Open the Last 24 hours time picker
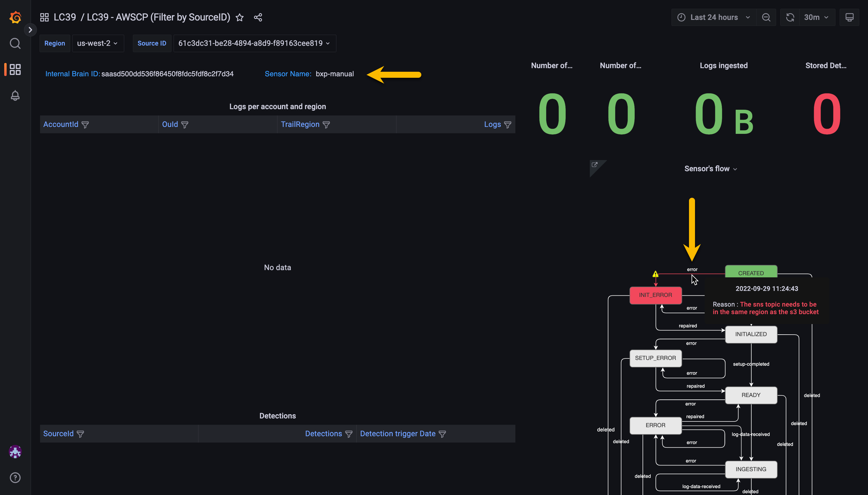 click(x=714, y=17)
